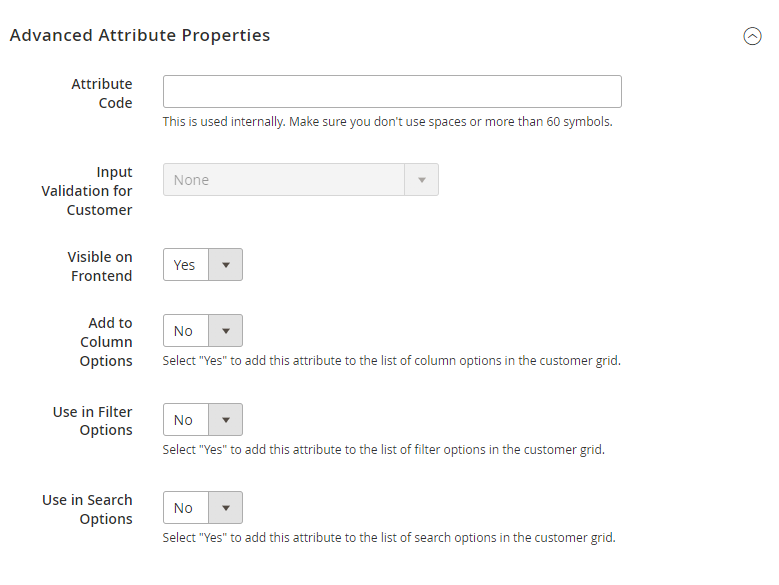The image size is (779, 585).
Task: Click the Advanced Attribute Properties heading
Action: coord(140,35)
